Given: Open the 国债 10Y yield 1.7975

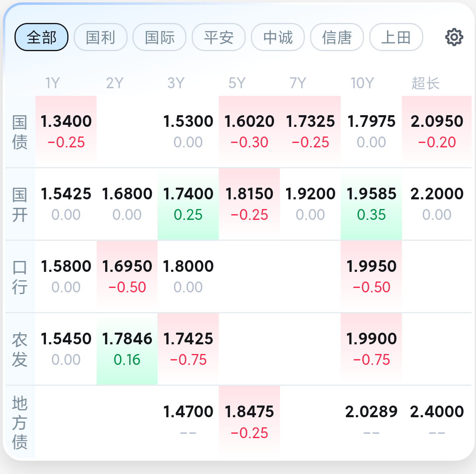Looking at the screenshot, I should [x=371, y=131].
